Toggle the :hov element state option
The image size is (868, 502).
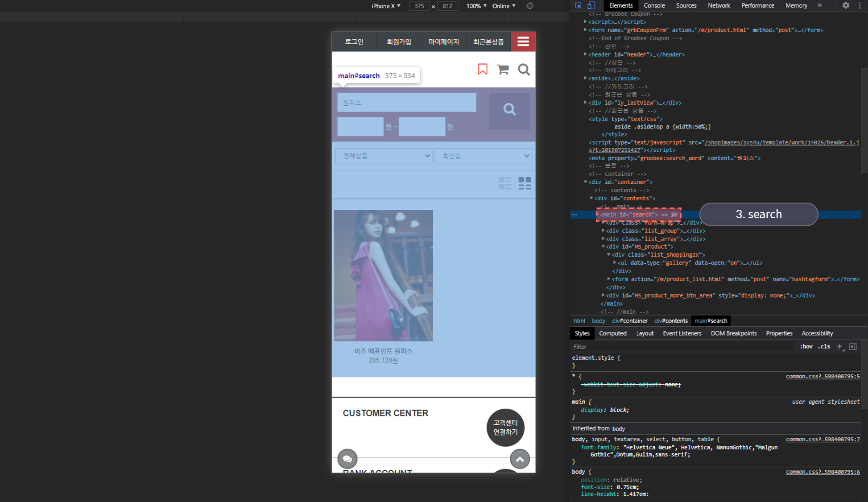click(x=806, y=346)
